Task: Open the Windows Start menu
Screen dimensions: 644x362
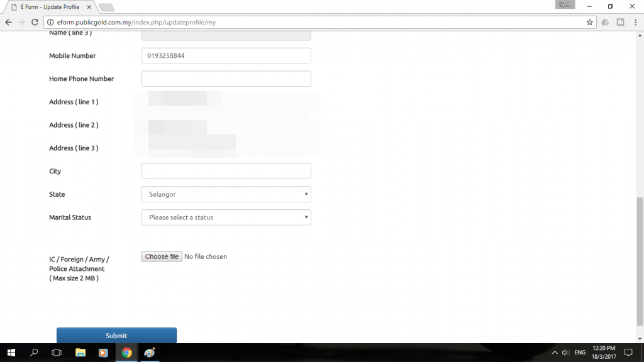Action: (11, 353)
